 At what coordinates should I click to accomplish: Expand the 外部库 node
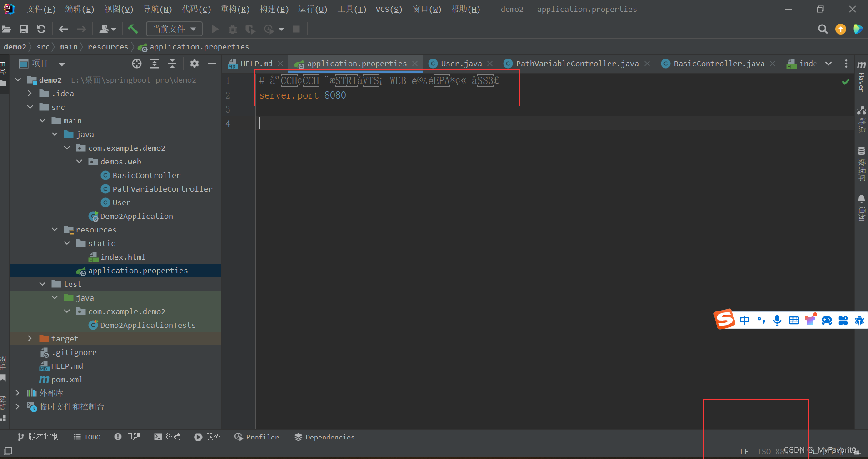point(17,393)
